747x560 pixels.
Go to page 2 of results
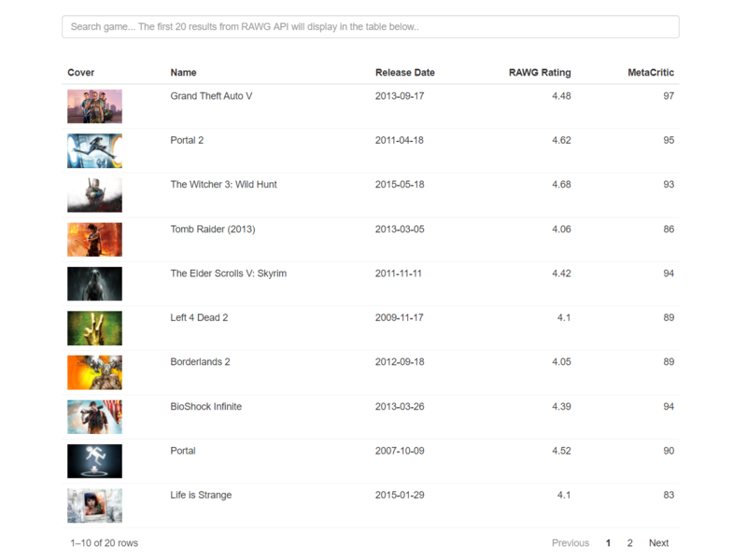coord(629,543)
